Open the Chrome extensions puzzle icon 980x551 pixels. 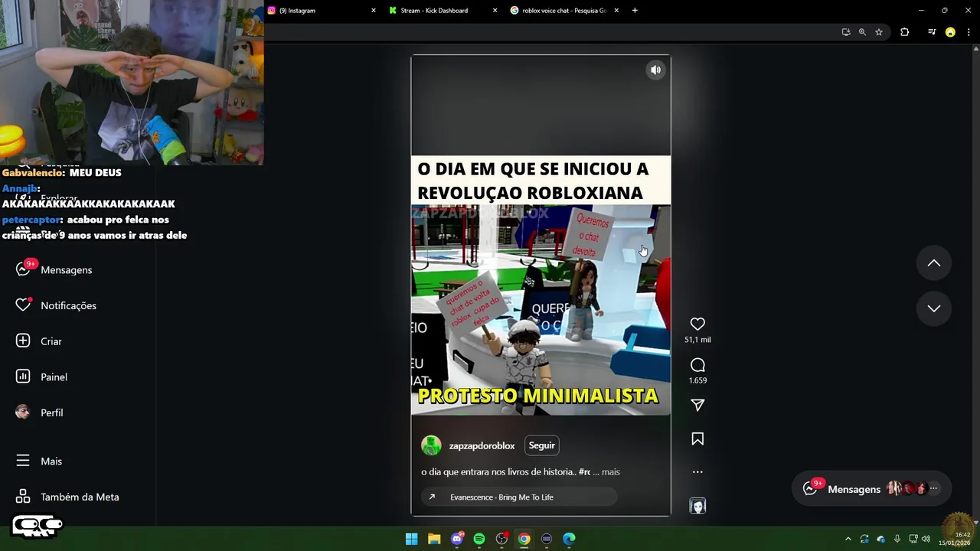click(905, 32)
